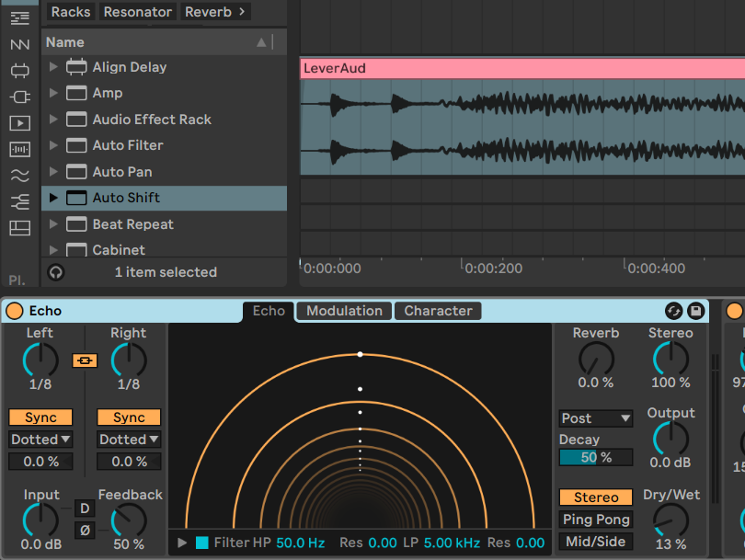Open the Samples waveform icon in sidebar

point(19,149)
